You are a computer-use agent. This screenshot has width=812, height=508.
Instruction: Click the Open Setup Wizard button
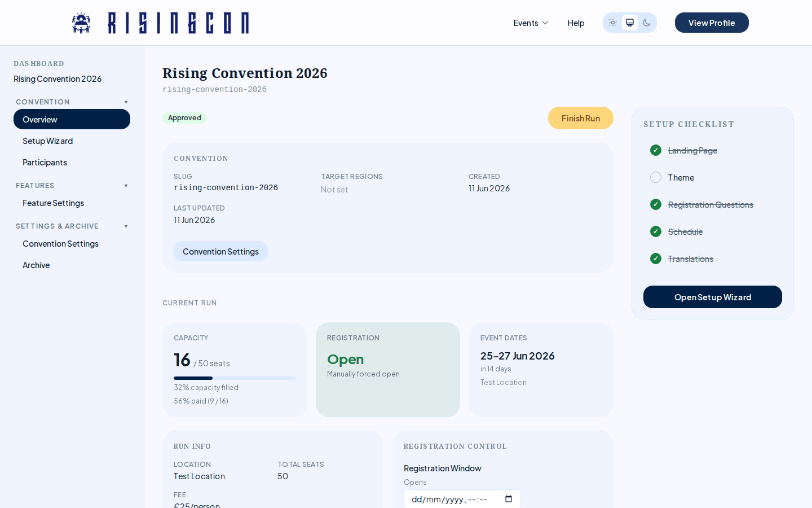(712, 297)
